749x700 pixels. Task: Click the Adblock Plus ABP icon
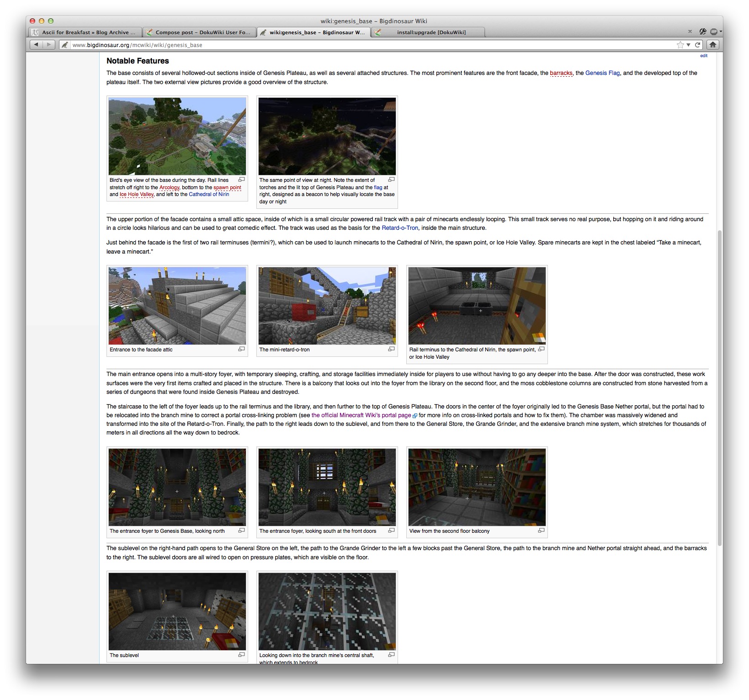coord(714,32)
